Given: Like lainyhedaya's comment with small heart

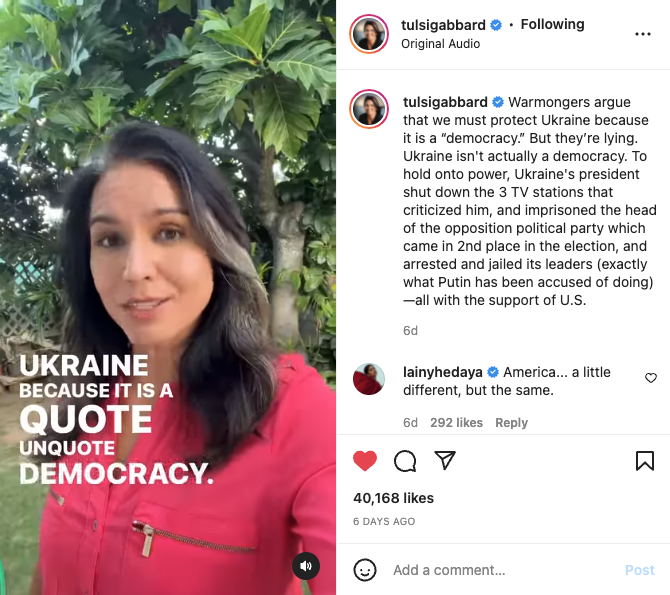Looking at the screenshot, I should point(651,378).
